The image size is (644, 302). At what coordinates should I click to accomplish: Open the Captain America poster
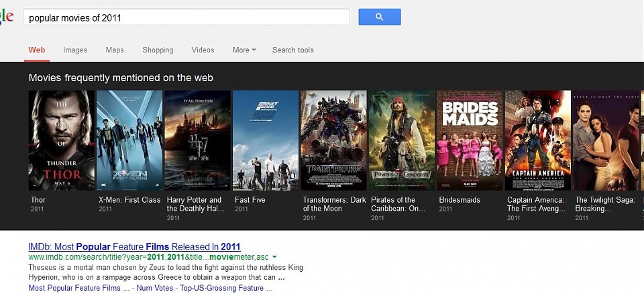click(x=538, y=140)
